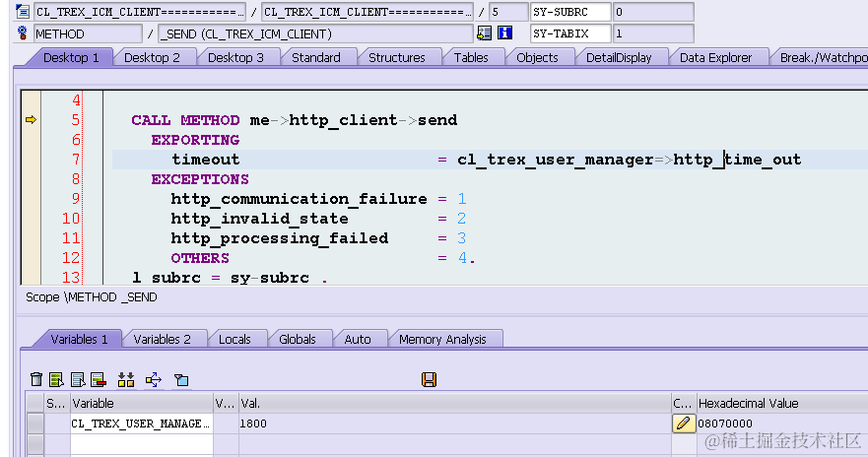Click the value cell showing 1800
Screen dimensions: 868x457
[454, 424]
